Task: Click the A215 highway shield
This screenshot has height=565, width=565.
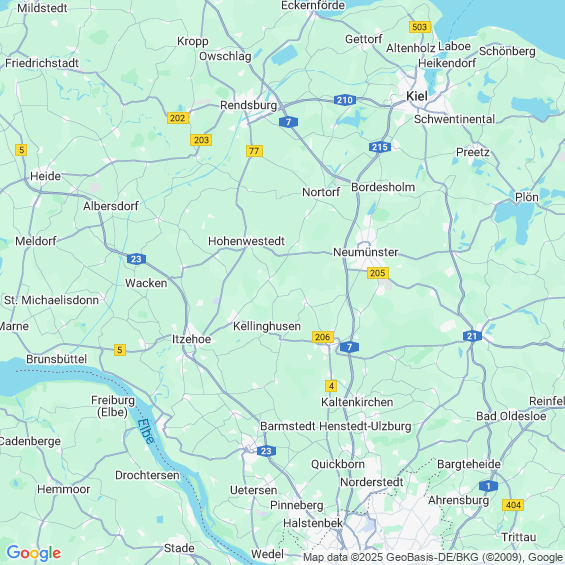Action: point(380,147)
